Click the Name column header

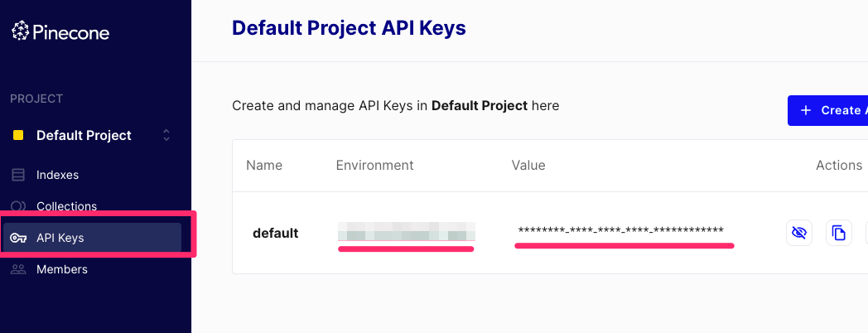coord(264,165)
